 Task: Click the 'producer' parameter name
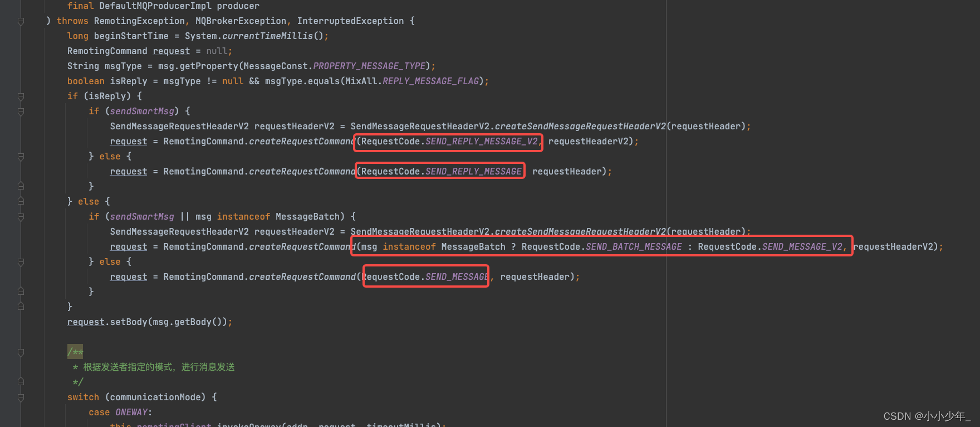(238, 6)
